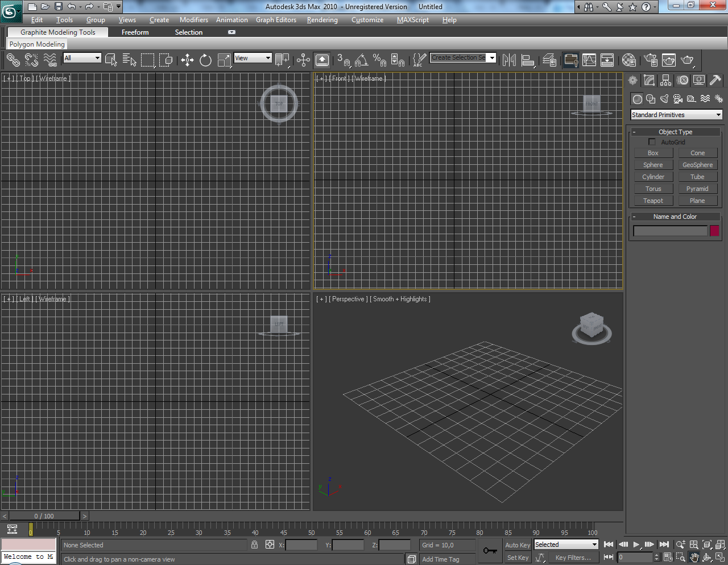The image size is (728, 565).
Task: Click the Key Filters button
Action: click(573, 558)
